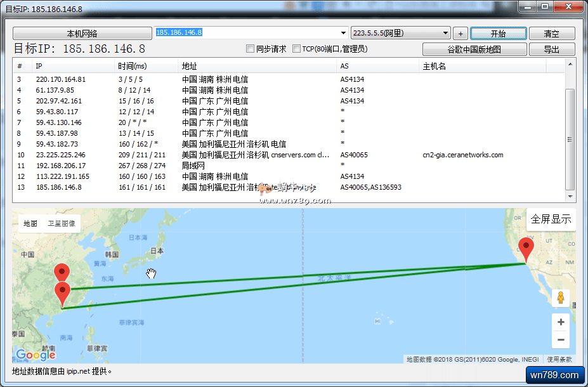Viewport: 588px width, 387px height.
Task: Zoom out the map with minus button
Action: [x=560, y=340]
